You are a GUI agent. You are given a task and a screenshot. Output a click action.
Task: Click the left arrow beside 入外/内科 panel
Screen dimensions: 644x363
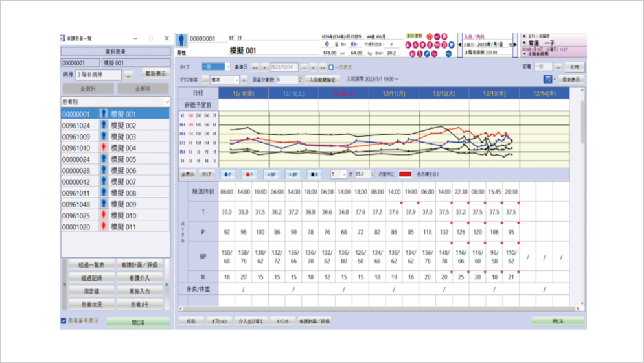pyautogui.click(x=459, y=45)
